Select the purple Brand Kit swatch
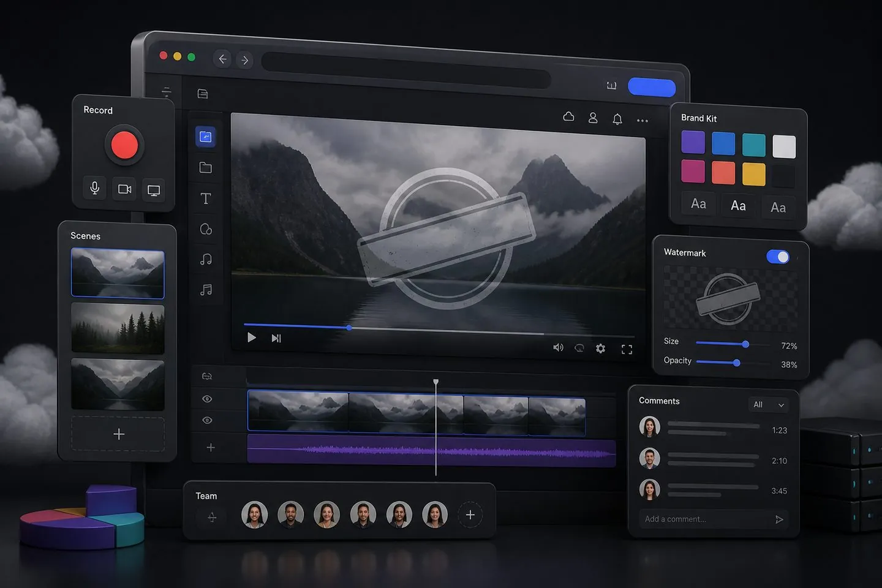 click(x=693, y=143)
